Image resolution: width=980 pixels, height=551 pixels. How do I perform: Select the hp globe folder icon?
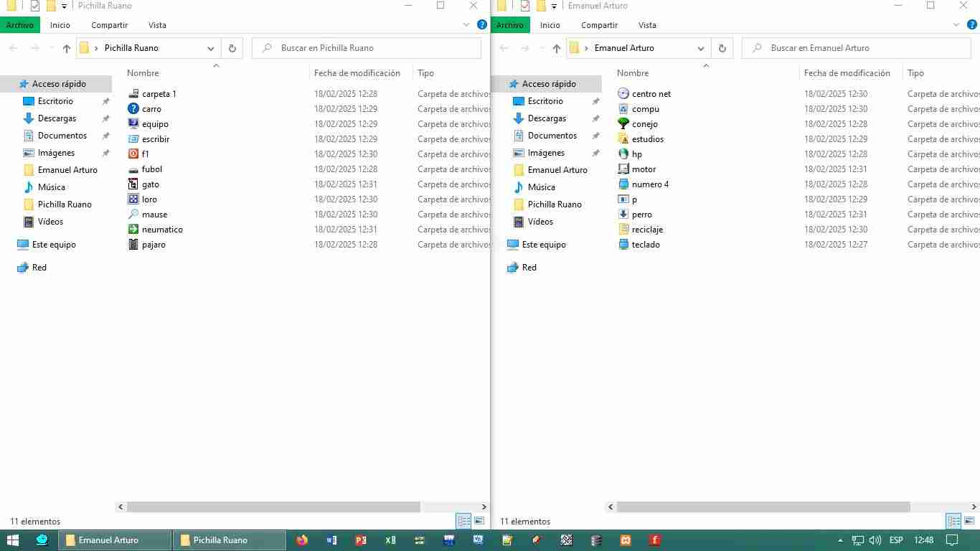point(623,154)
